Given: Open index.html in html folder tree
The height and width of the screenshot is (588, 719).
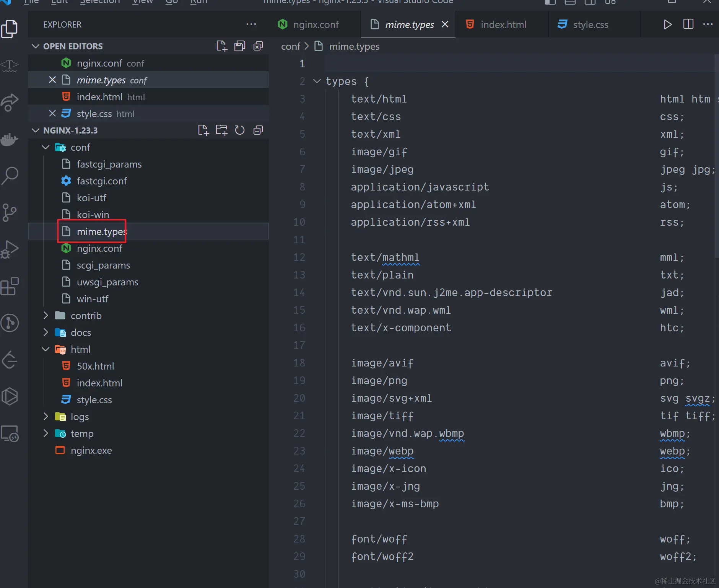Looking at the screenshot, I should 148,383.
